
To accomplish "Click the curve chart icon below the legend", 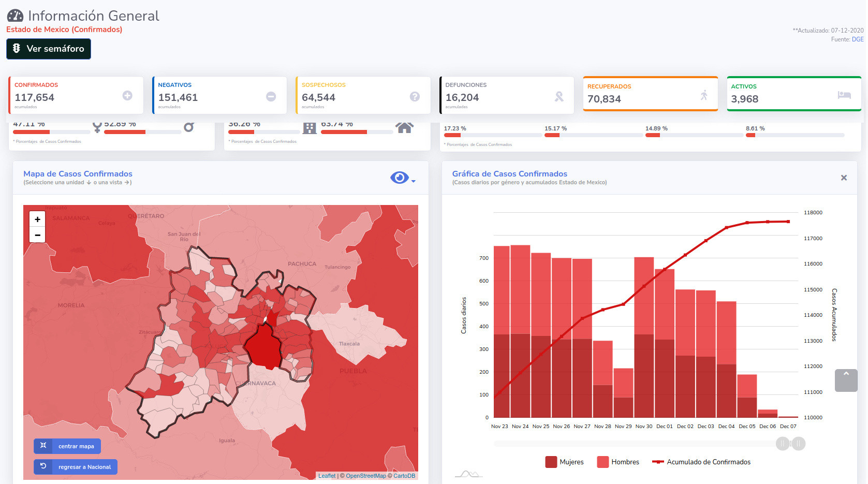I will (468, 474).
